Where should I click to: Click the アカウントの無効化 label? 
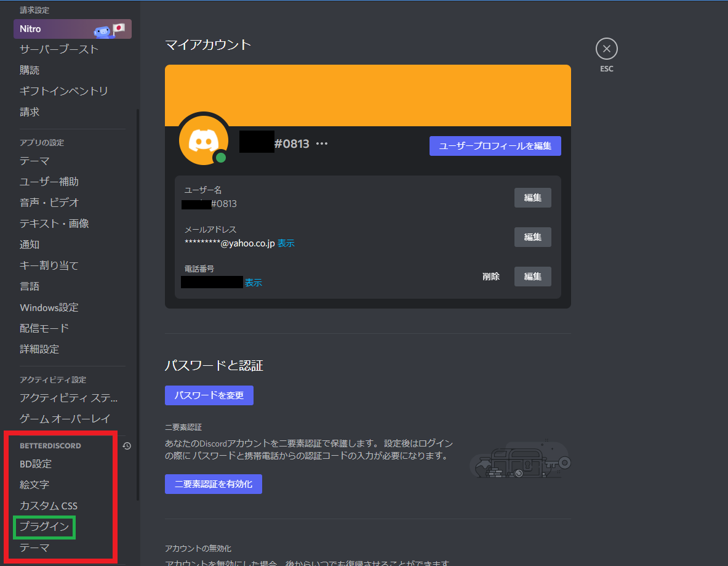[x=198, y=548]
